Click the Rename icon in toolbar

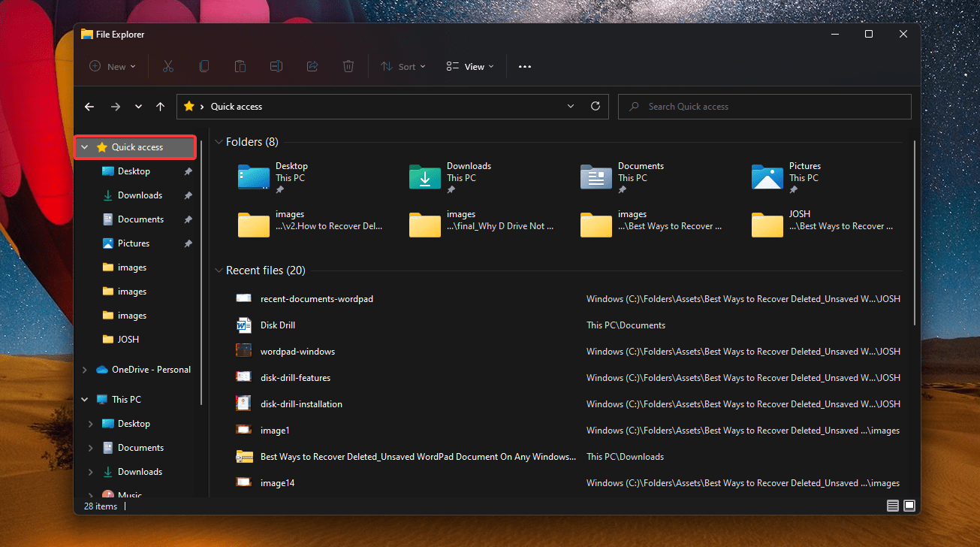(276, 66)
